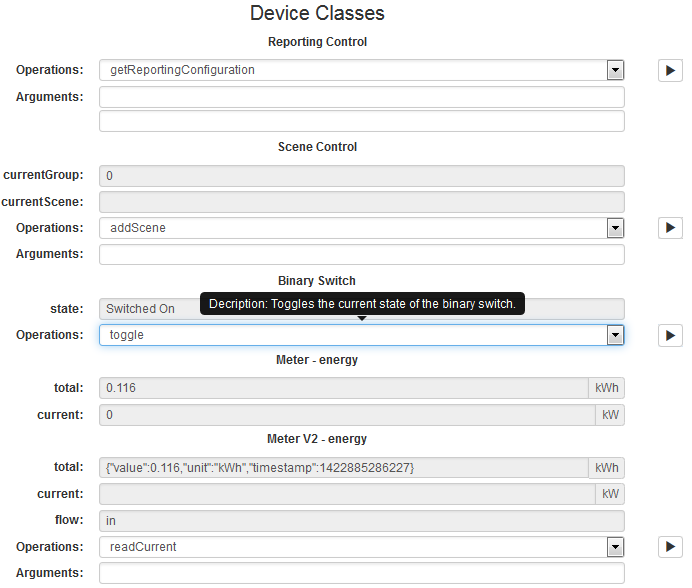Focus second Reporting Control arguments field

pos(361,121)
